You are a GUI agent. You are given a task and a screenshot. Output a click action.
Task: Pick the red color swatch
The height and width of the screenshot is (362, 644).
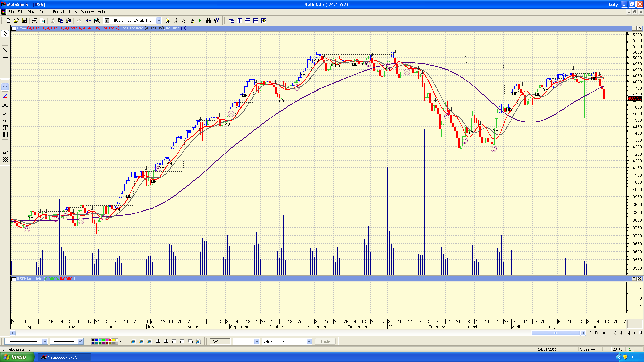110,340
